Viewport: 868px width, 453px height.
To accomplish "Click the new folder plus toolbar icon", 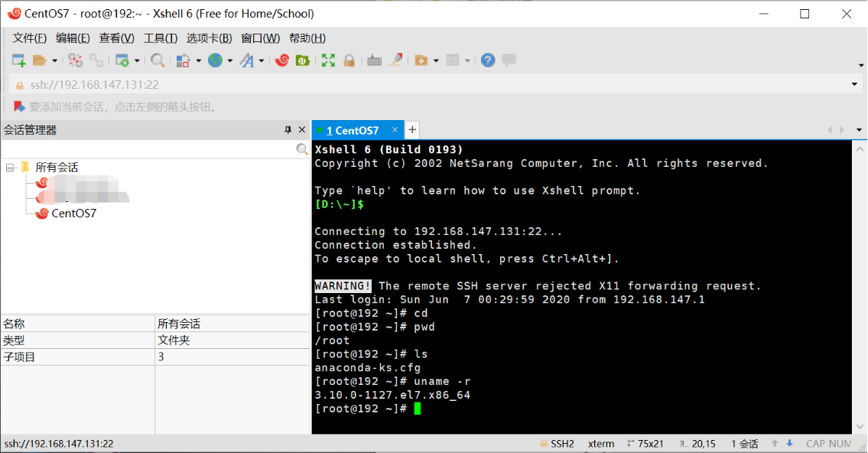I will (x=421, y=60).
